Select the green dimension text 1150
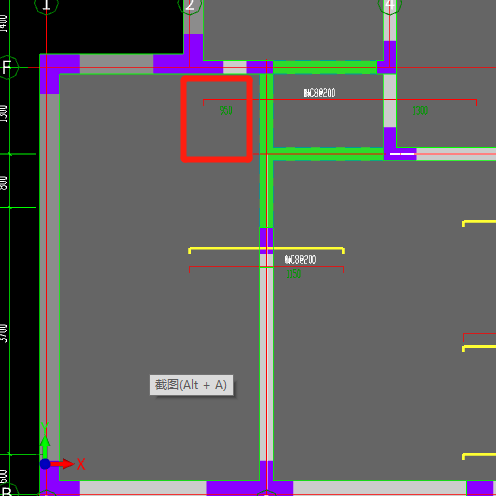496x496 pixels. click(x=294, y=274)
